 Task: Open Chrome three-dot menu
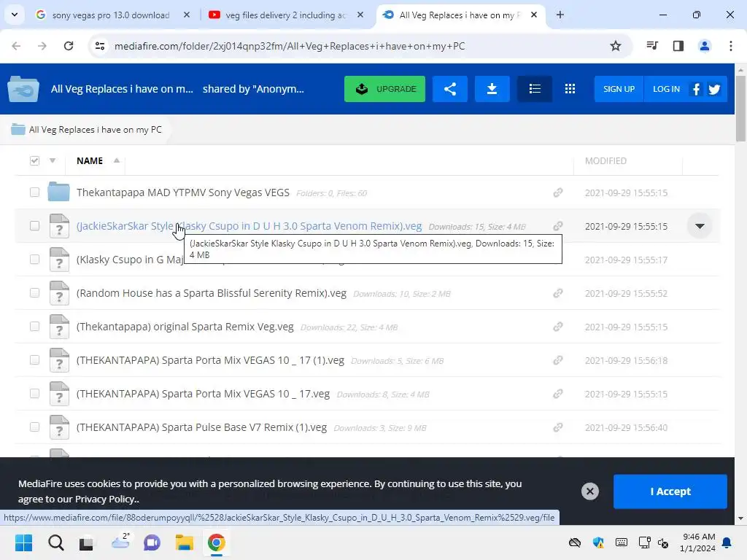[x=730, y=46]
